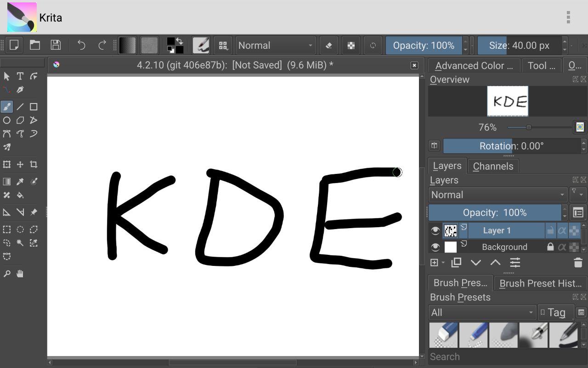Select the Text tool
The image size is (588, 368).
tap(20, 76)
